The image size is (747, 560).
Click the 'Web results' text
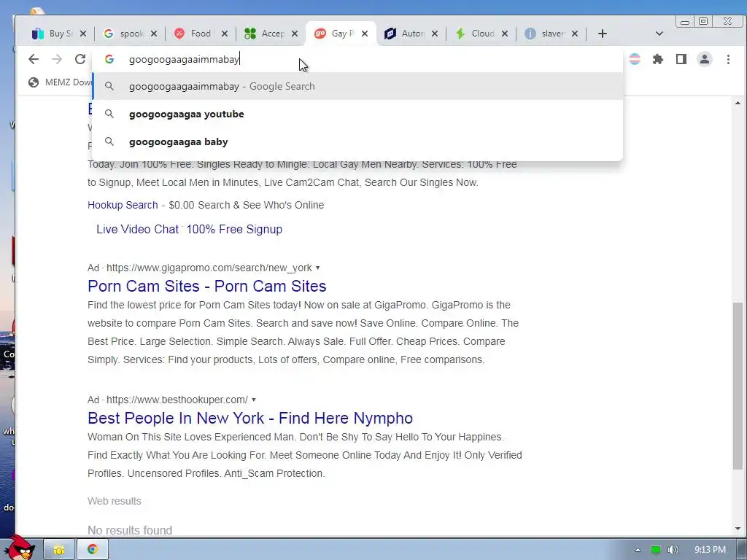coord(115,501)
